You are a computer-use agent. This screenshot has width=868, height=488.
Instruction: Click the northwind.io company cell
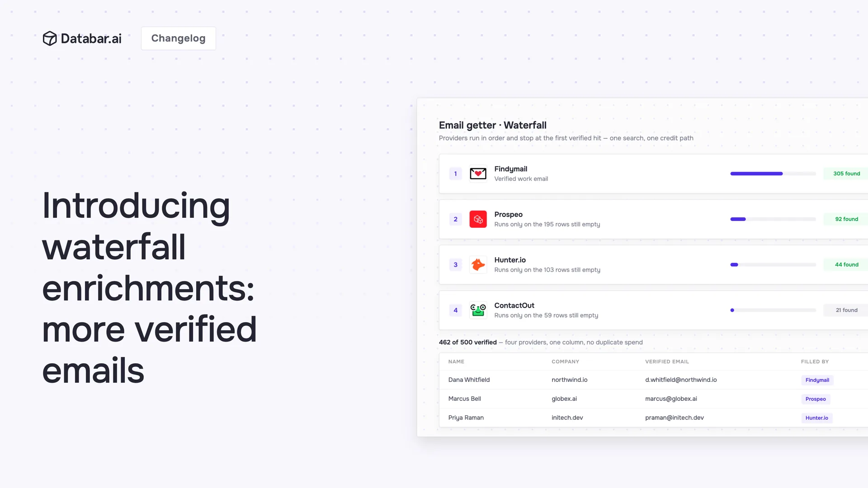(569, 380)
